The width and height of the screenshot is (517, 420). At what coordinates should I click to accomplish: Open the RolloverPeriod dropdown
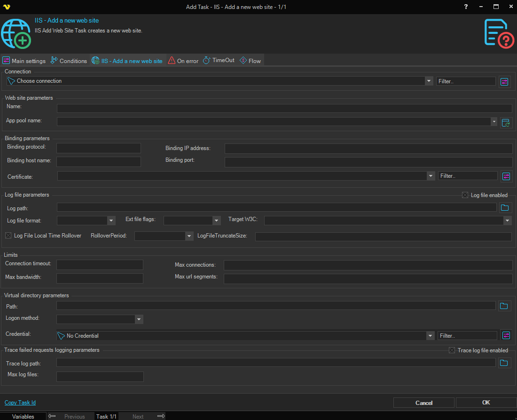[189, 236]
